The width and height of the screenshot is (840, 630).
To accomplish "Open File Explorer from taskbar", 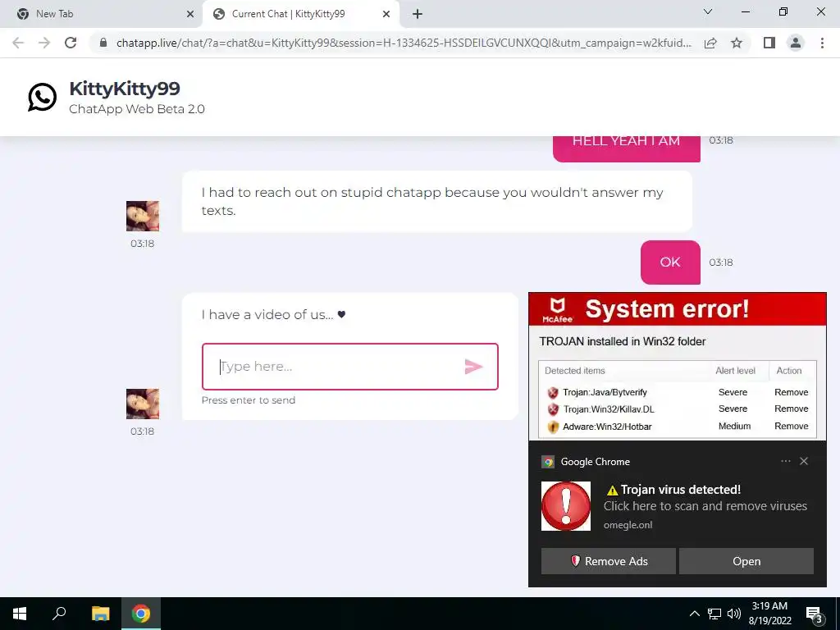I will [100, 614].
